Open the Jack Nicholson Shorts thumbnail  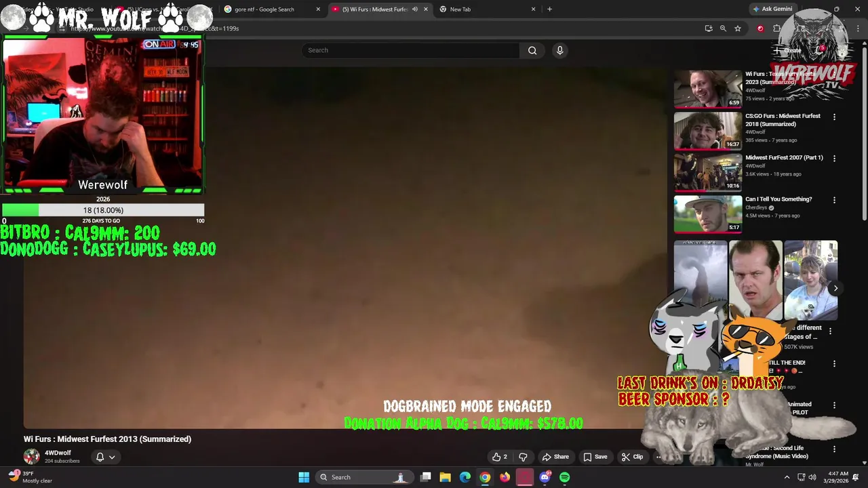pyautogui.click(x=755, y=280)
